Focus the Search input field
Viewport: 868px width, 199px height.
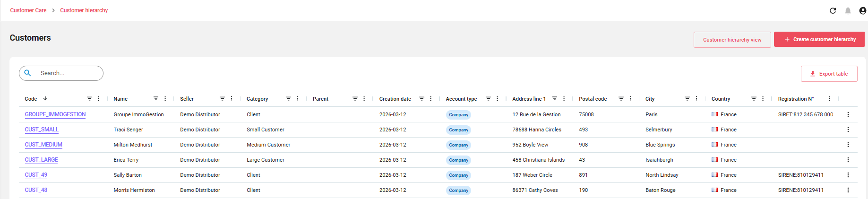coord(61,73)
